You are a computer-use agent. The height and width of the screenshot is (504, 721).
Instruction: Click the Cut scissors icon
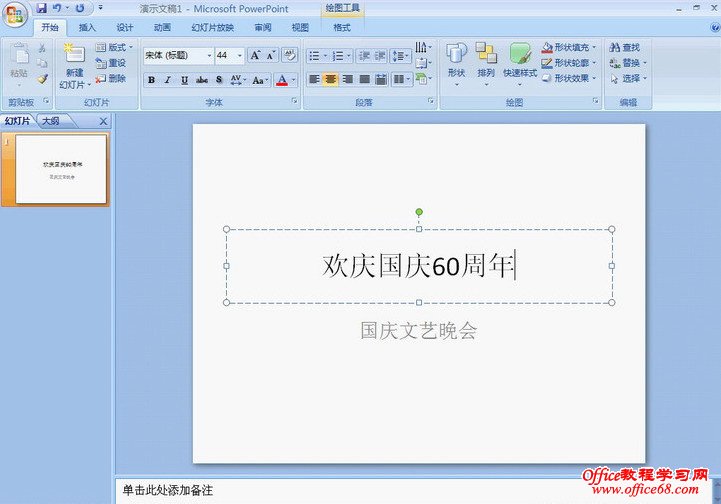42,48
